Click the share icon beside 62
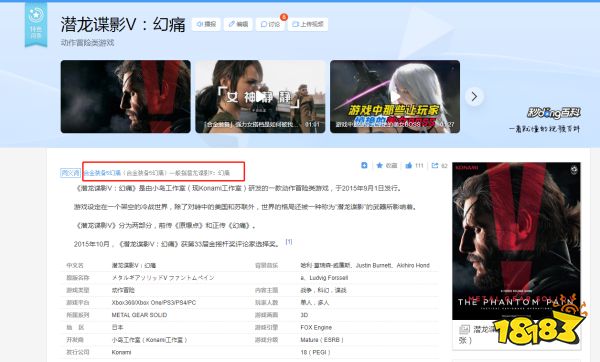The width and height of the screenshot is (600, 362). coord(435,165)
